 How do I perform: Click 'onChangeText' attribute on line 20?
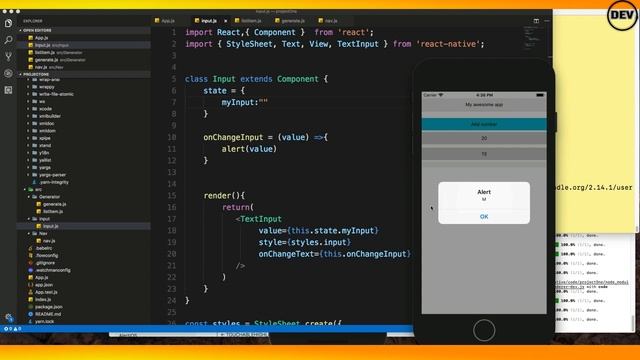click(287, 254)
